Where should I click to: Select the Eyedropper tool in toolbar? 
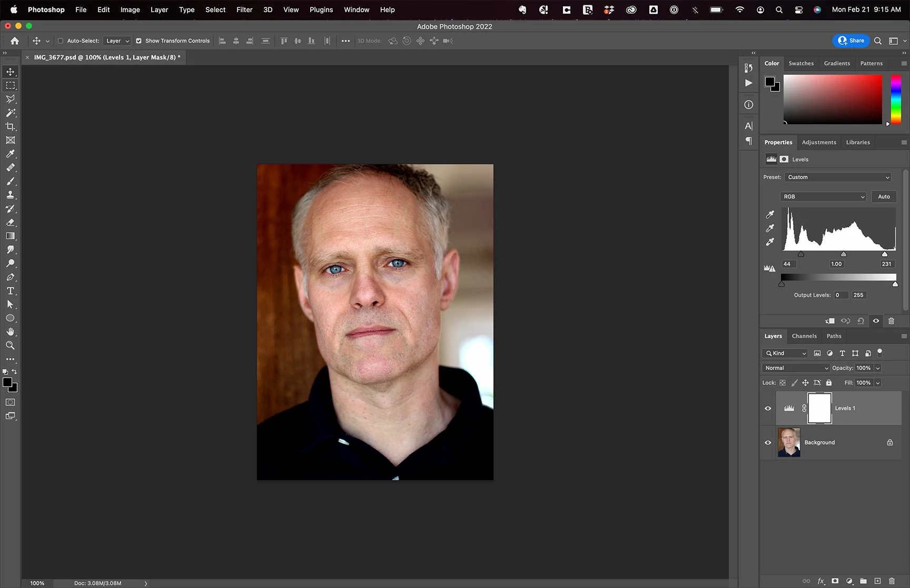click(x=11, y=154)
